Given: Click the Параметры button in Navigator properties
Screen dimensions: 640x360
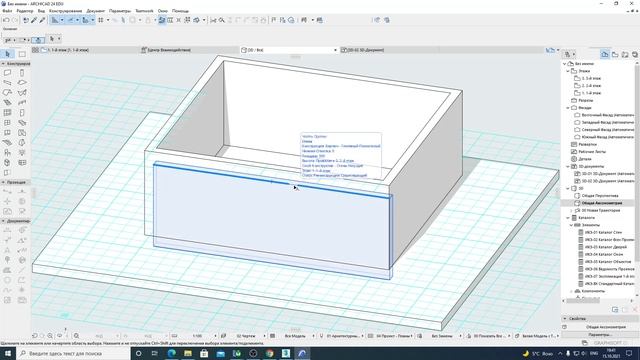Looking at the screenshot, I should 599,335.
